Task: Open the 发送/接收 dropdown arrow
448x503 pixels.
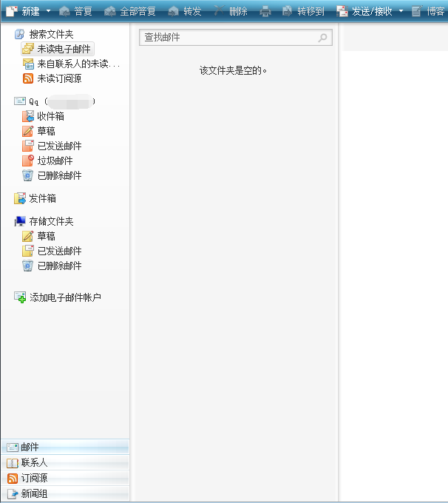Action: point(401,11)
